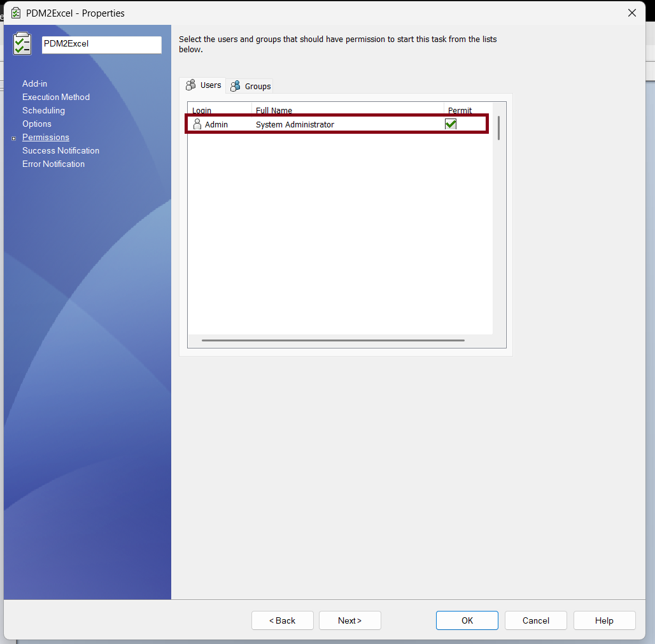Click the green task checkmark icon
The width and height of the screenshot is (655, 644).
tap(22, 44)
